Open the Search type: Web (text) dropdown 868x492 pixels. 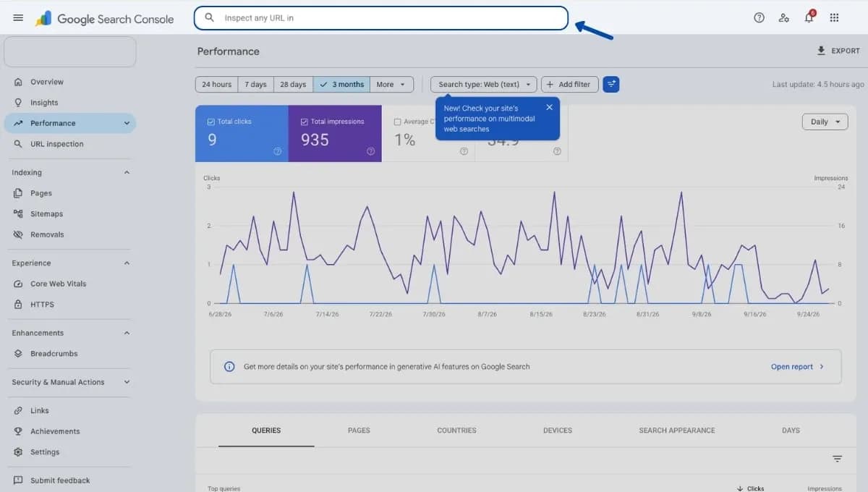(484, 85)
